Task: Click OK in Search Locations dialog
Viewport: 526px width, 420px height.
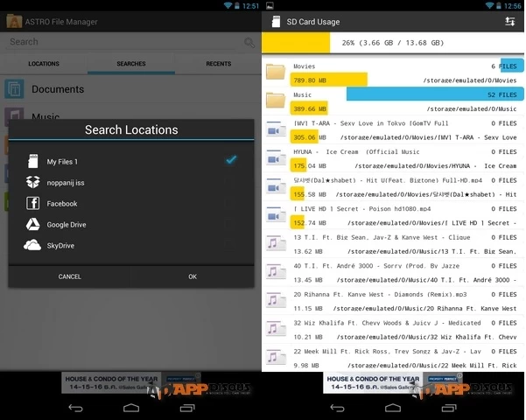Action: (193, 276)
